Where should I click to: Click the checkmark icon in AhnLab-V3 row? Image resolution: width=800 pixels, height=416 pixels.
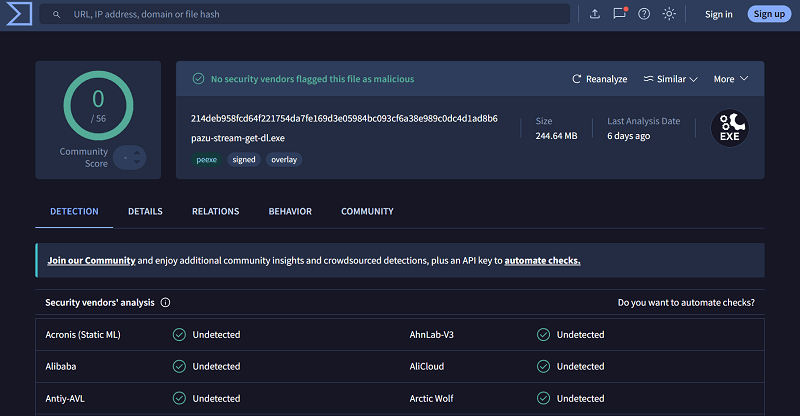click(x=543, y=335)
